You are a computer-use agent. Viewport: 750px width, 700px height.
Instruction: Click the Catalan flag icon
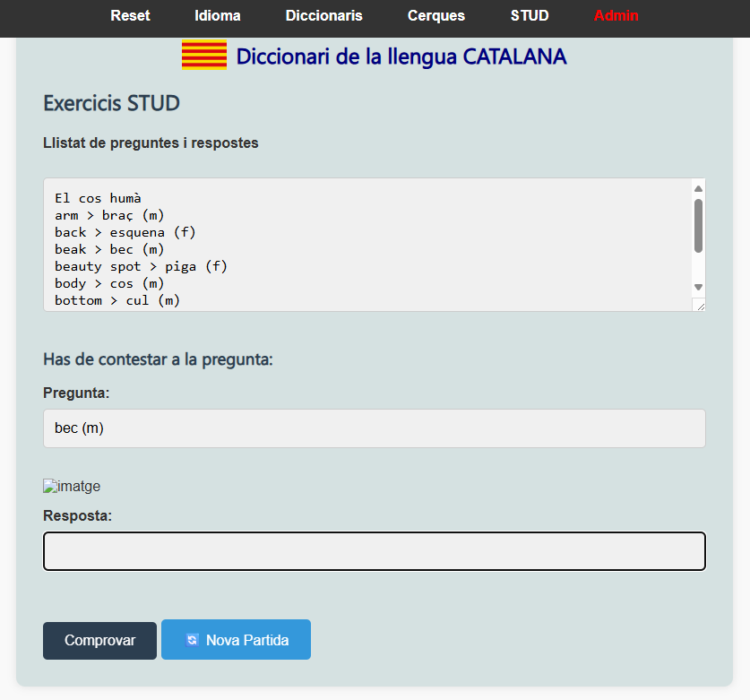[204, 56]
